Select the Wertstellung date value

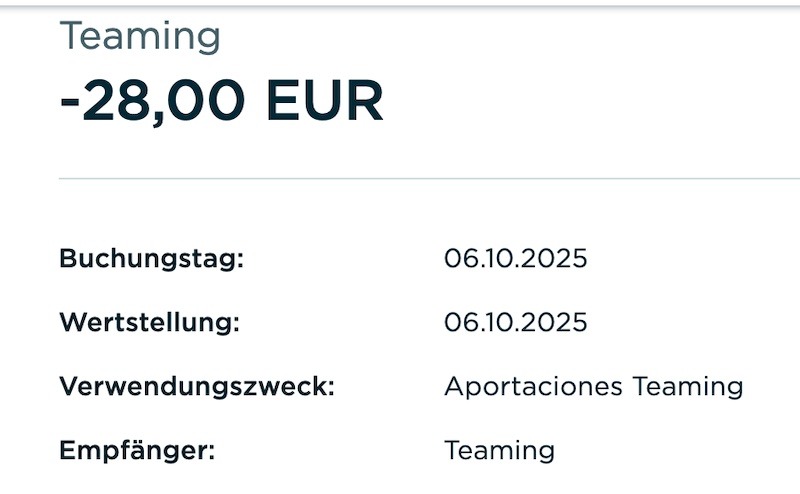[x=515, y=323]
